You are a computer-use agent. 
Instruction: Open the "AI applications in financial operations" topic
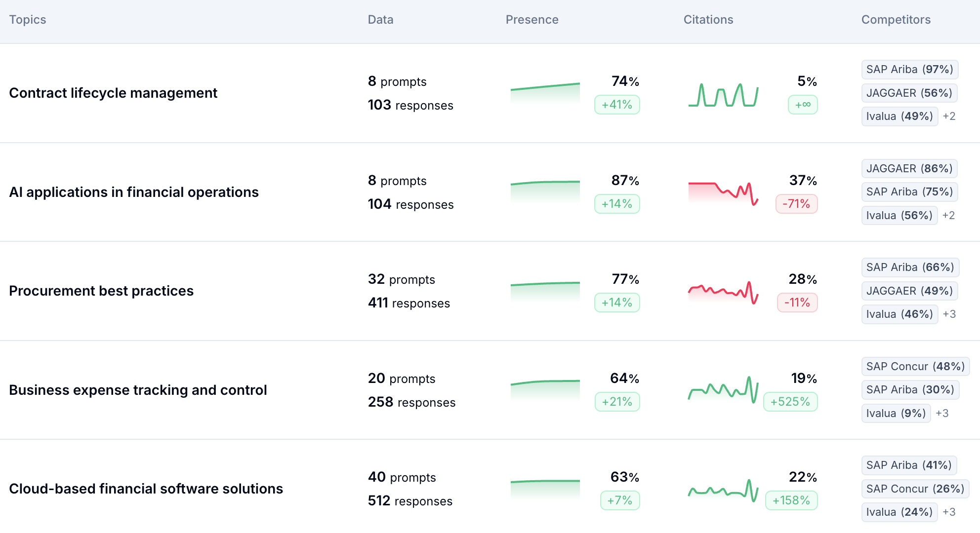[x=134, y=192]
